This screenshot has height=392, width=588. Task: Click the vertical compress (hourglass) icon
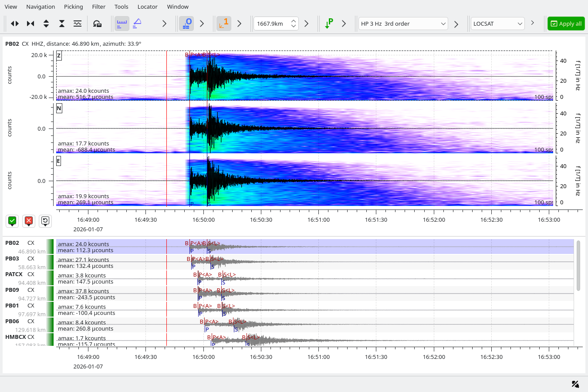tap(62, 24)
